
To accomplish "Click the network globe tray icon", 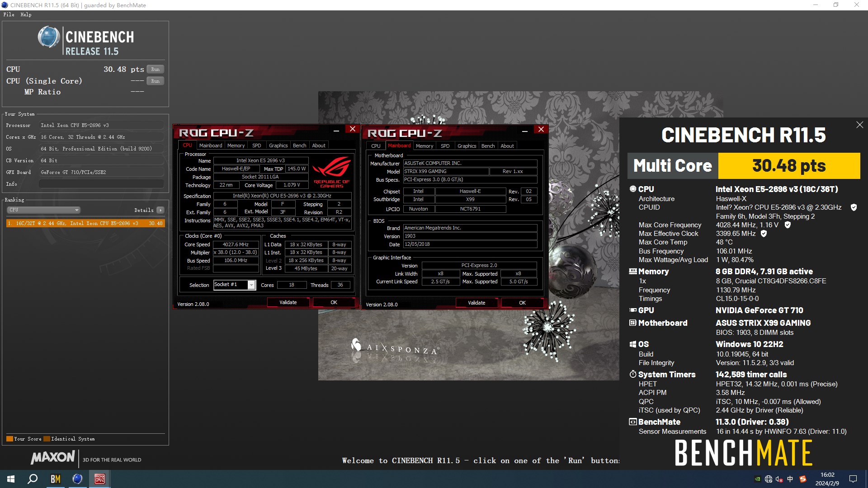I will pos(769,479).
